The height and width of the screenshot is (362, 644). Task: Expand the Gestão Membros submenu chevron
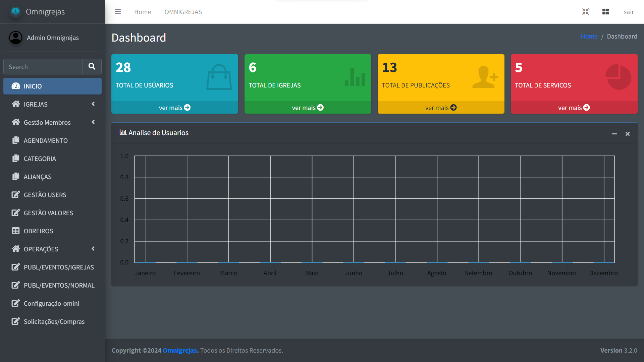(93, 122)
